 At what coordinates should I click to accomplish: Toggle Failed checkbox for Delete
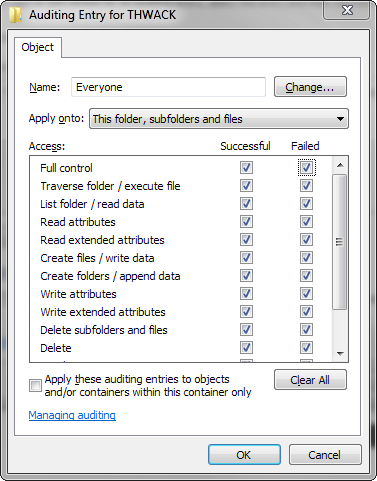point(306,348)
